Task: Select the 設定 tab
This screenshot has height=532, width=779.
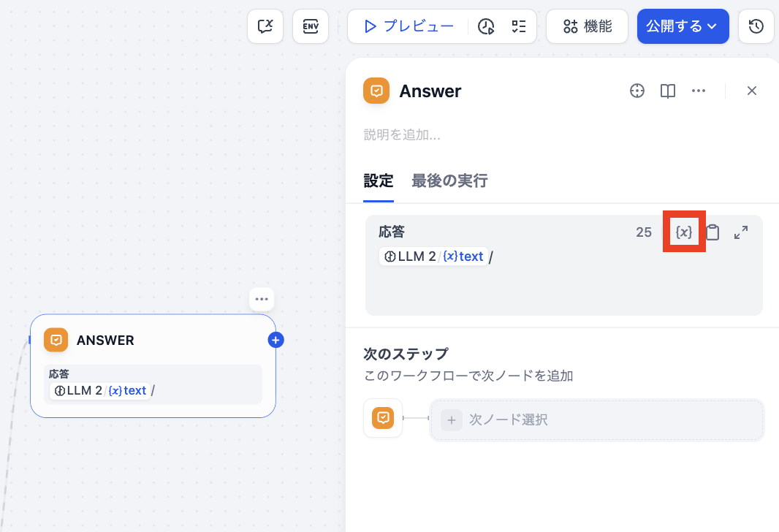Action: 379,180
